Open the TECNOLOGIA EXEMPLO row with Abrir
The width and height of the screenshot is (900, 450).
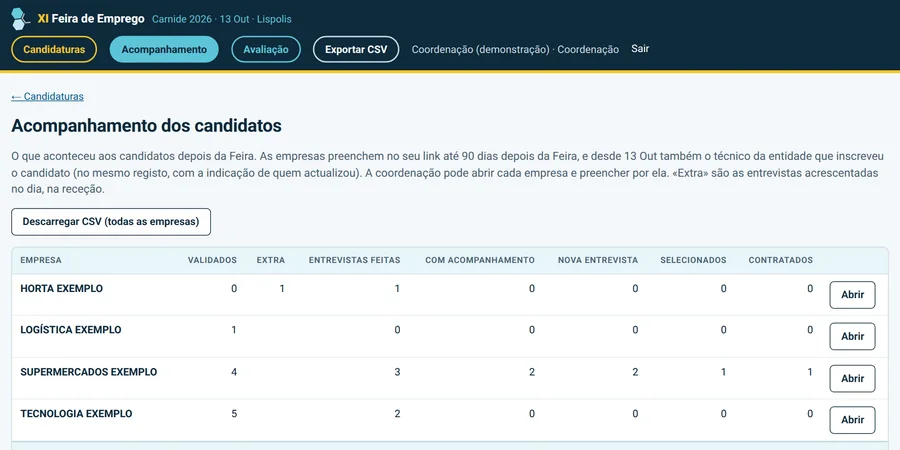(852, 420)
